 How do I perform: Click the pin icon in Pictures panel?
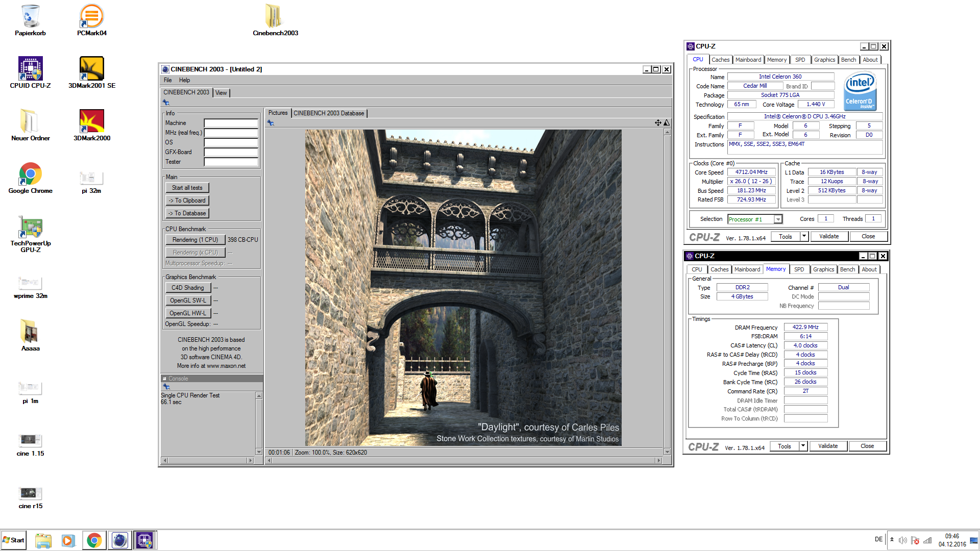pos(271,123)
